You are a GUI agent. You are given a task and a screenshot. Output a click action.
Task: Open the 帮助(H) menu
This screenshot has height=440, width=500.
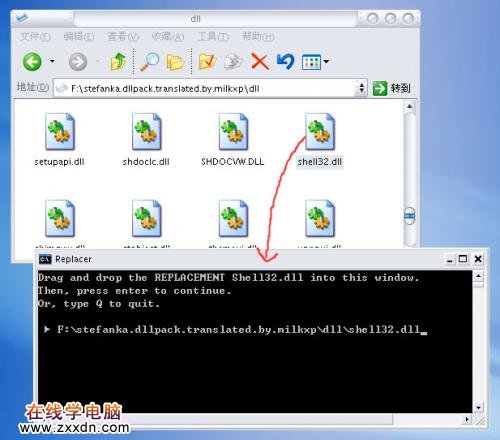tap(258, 36)
